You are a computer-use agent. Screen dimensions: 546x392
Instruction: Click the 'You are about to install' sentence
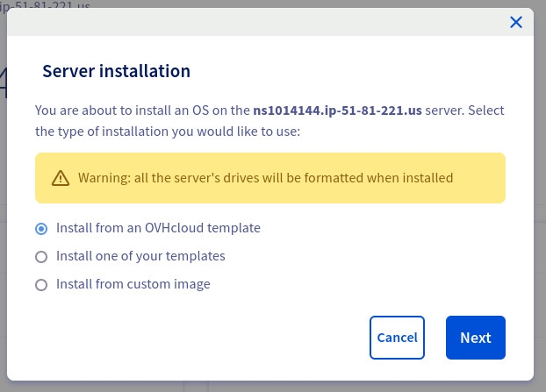pos(140,110)
